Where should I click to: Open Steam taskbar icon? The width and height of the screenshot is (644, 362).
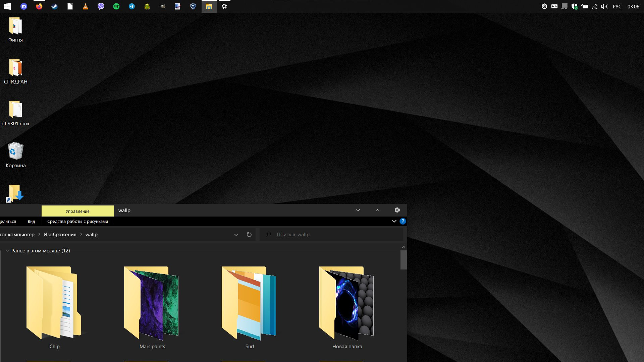click(54, 6)
